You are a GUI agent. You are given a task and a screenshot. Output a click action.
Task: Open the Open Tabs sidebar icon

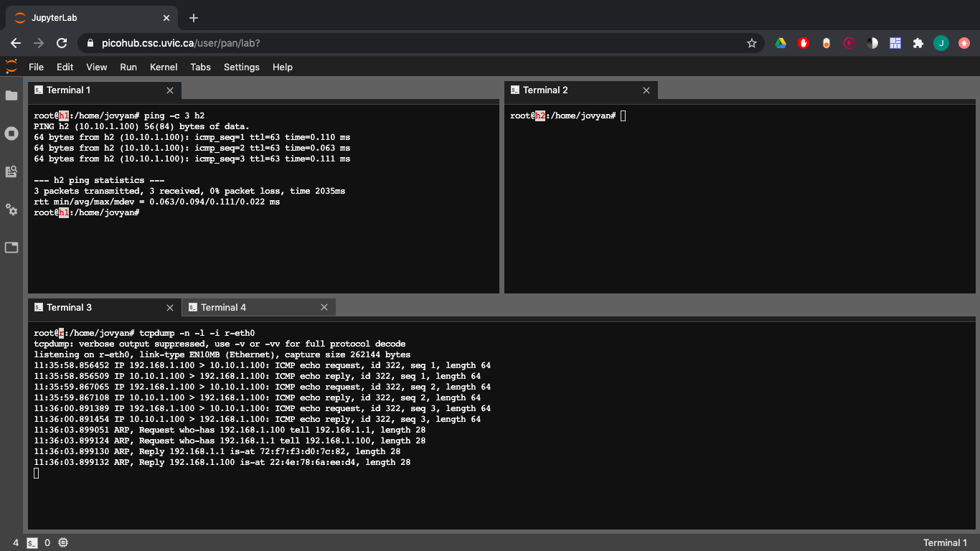pyautogui.click(x=11, y=248)
